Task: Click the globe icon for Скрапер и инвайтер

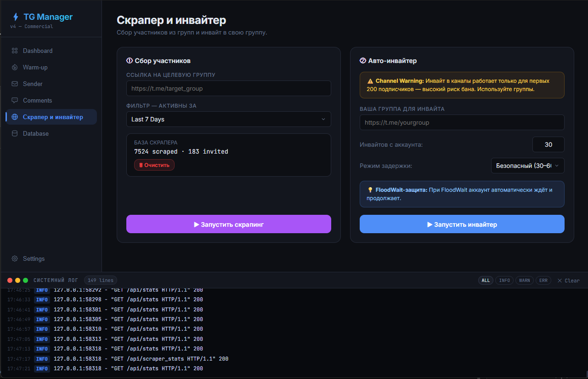Action: [x=15, y=117]
